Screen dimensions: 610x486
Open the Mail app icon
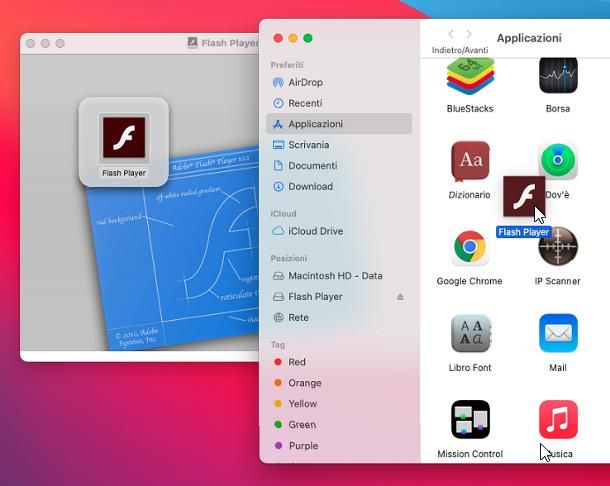(x=558, y=334)
